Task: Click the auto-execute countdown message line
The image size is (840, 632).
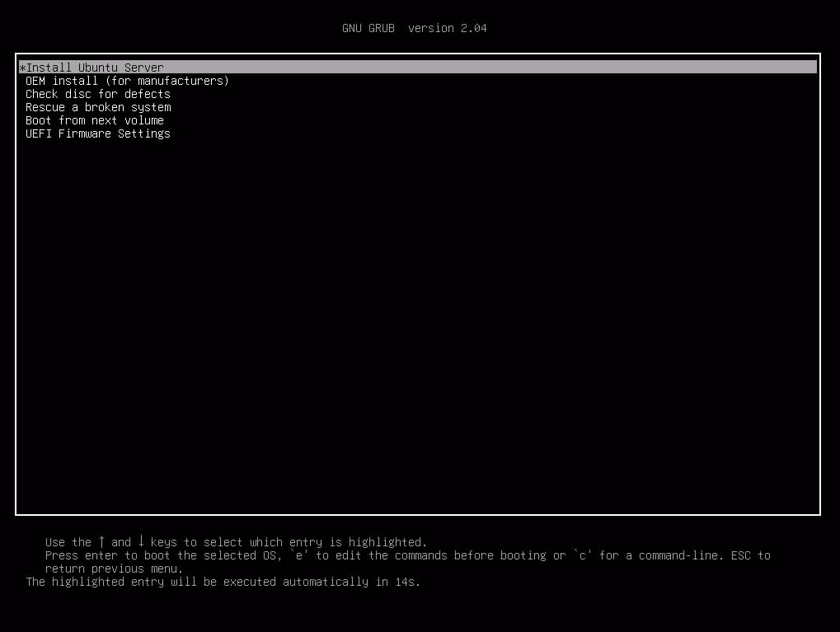Action: pyautogui.click(x=223, y=582)
